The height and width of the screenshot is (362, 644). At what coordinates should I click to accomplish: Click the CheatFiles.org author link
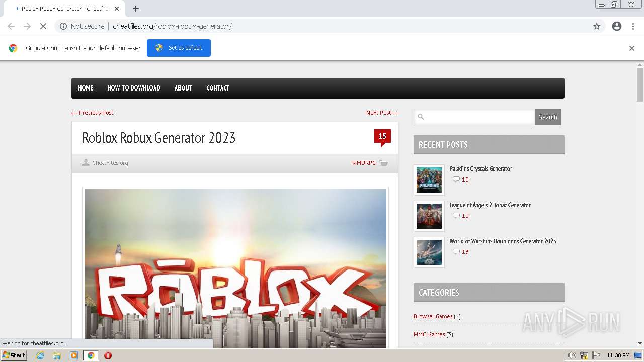pyautogui.click(x=110, y=163)
